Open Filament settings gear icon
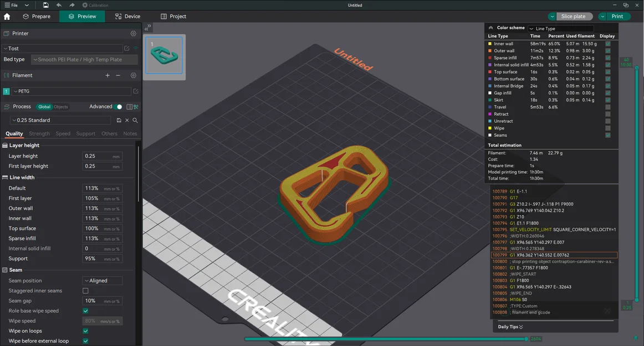This screenshot has height=346, width=644. [x=134, y=75]
